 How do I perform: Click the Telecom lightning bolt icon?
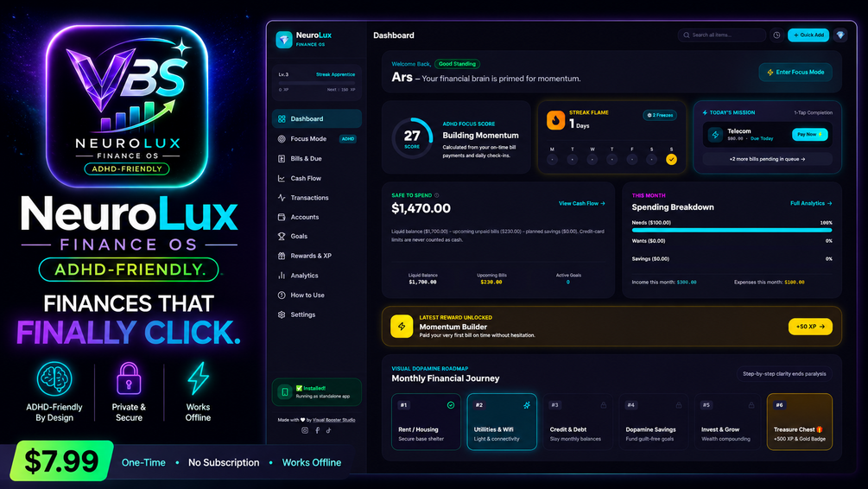point(715,135)
